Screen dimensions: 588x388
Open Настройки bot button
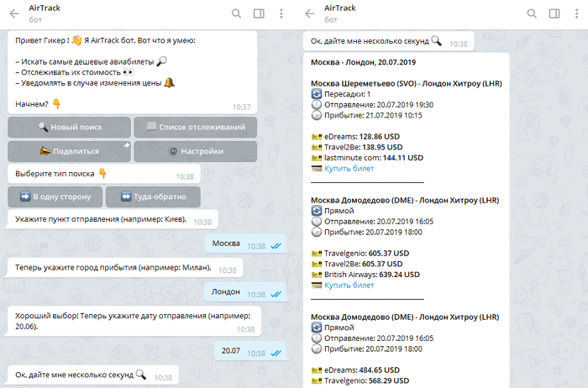[x=195, y=151]
